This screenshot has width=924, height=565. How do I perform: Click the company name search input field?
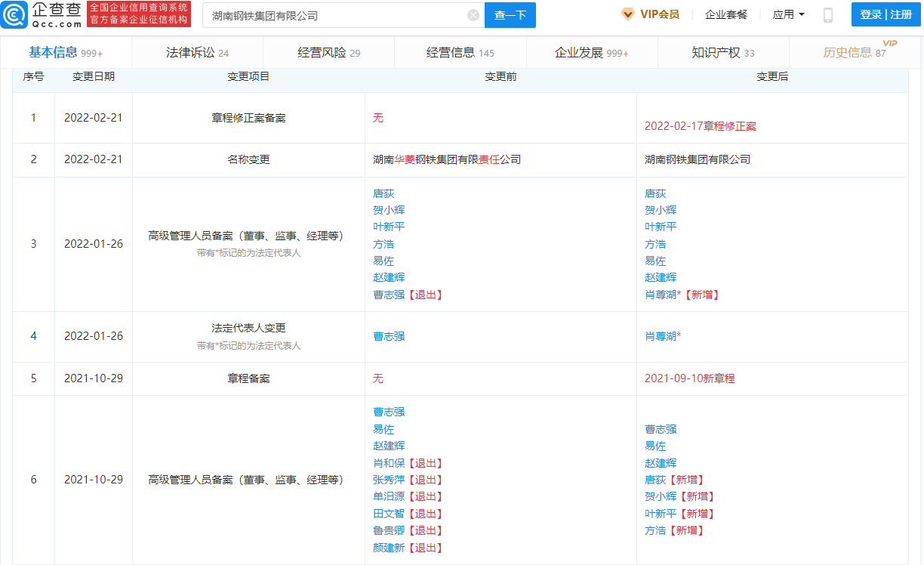[332, 15]
